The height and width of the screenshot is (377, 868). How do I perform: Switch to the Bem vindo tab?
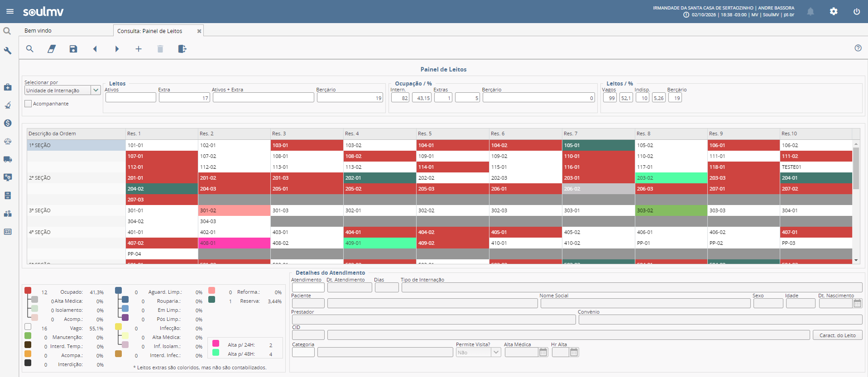click(38, 31)
